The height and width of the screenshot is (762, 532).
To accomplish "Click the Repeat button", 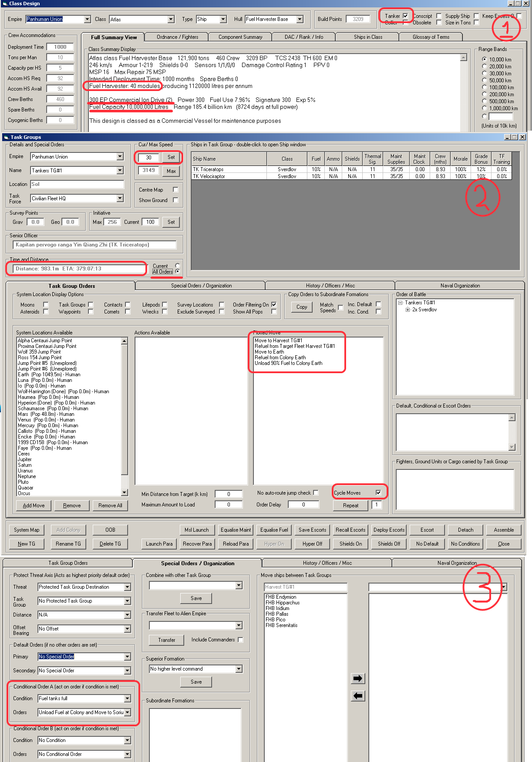I will click(350, 506).
